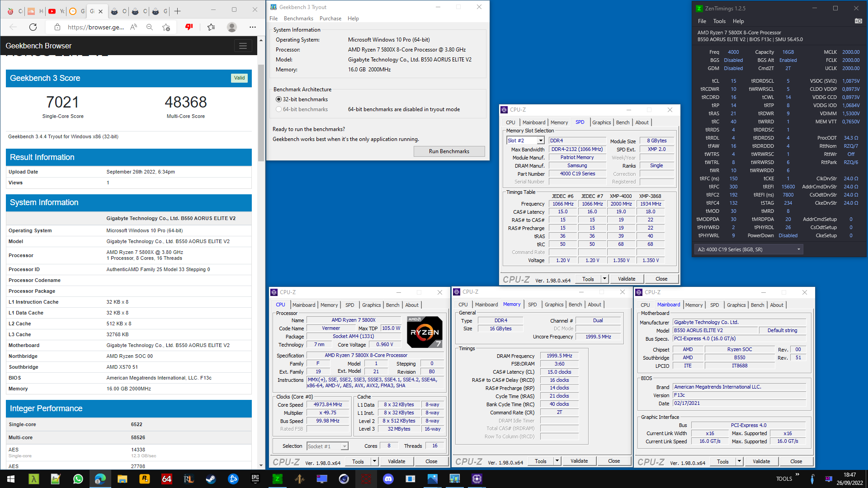Open the browser settings three-dot menu

253,27
